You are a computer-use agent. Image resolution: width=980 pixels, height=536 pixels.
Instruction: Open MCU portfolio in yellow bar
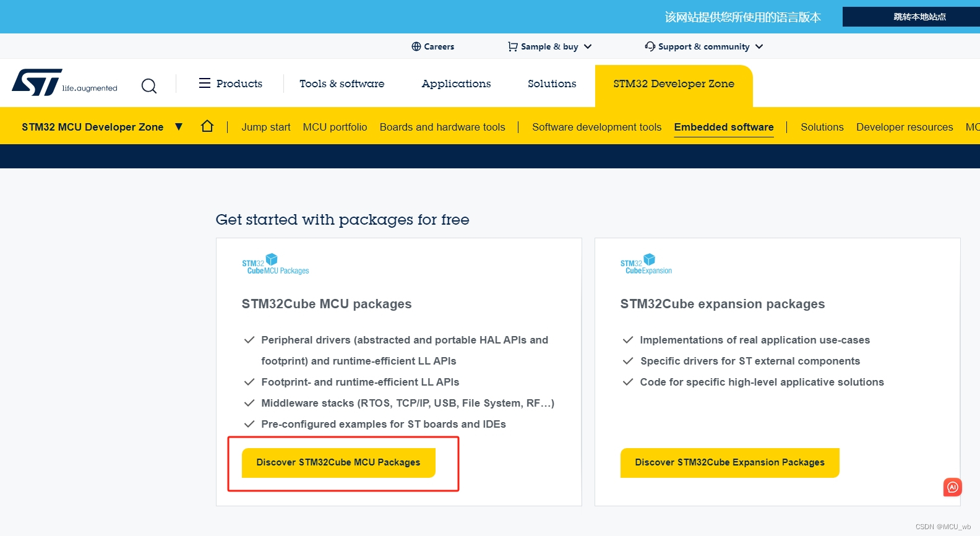click(x=335, y=127)
